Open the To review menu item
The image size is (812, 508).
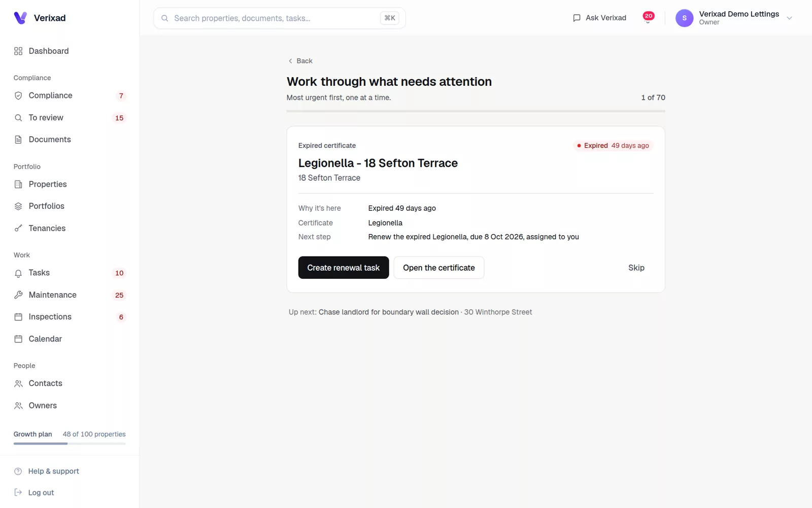coord(70,118)
